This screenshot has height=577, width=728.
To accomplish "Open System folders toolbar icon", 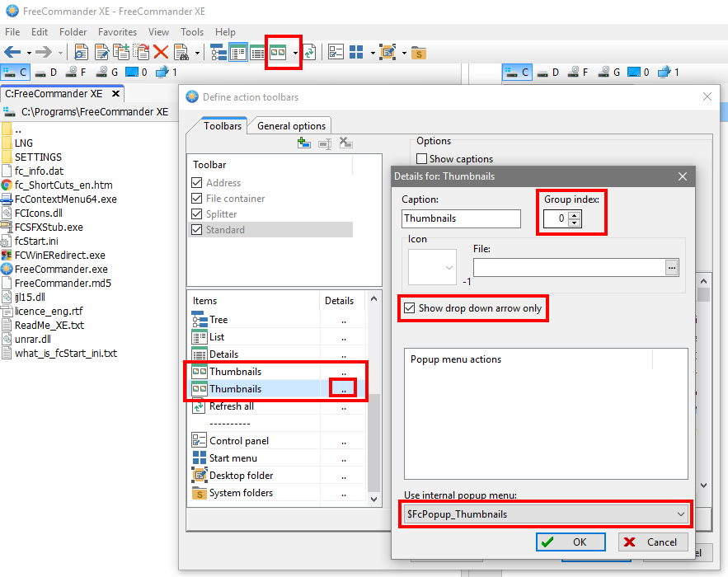I will (419, 53).
